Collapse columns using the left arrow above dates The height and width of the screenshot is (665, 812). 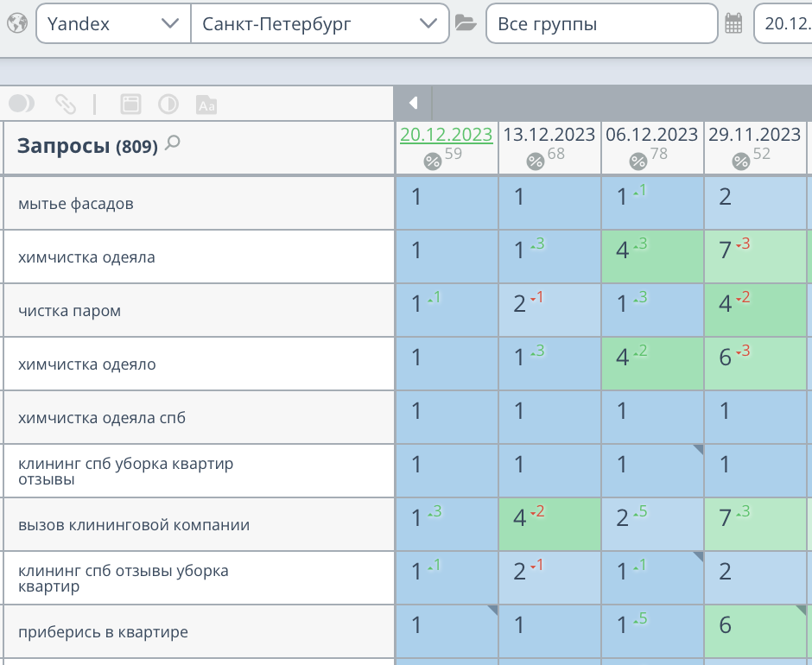coord(413,102)
